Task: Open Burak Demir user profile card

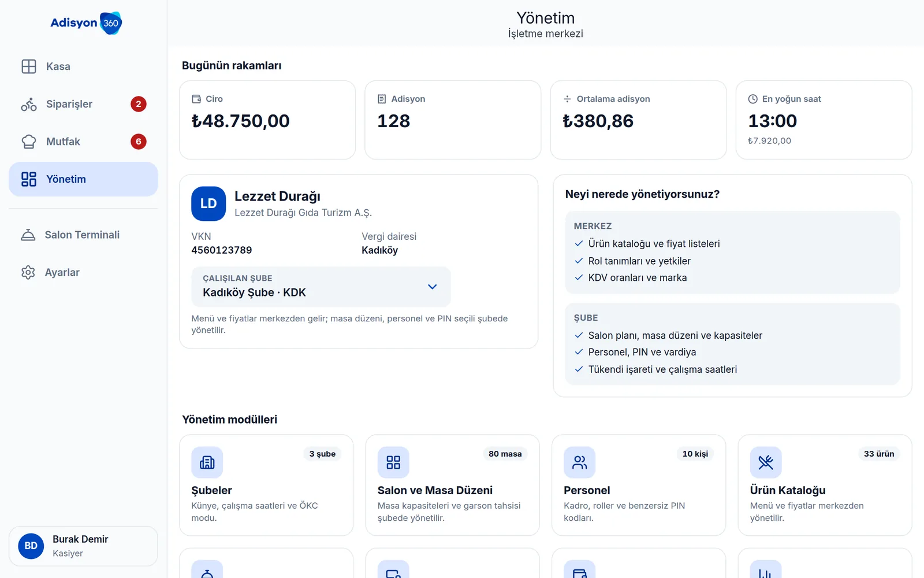Action: click(83, 546)
